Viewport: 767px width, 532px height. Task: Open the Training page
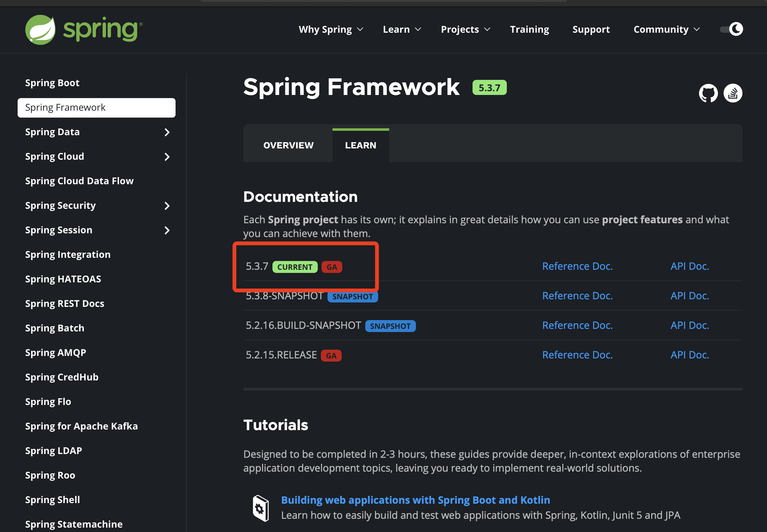click(529, 29)
